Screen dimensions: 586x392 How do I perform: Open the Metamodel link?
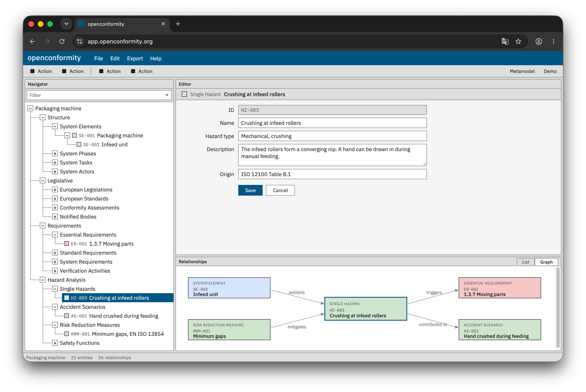point(522,71)
